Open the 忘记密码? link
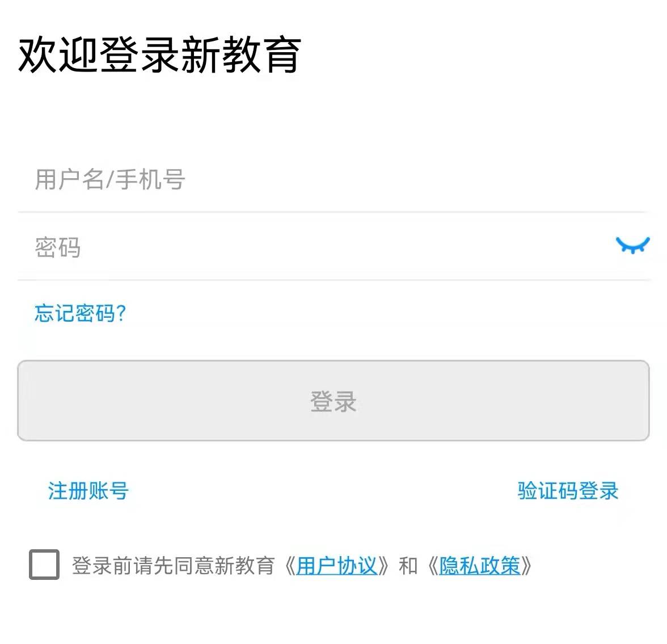Screen dimensions: 667x644 click(80, 313)
